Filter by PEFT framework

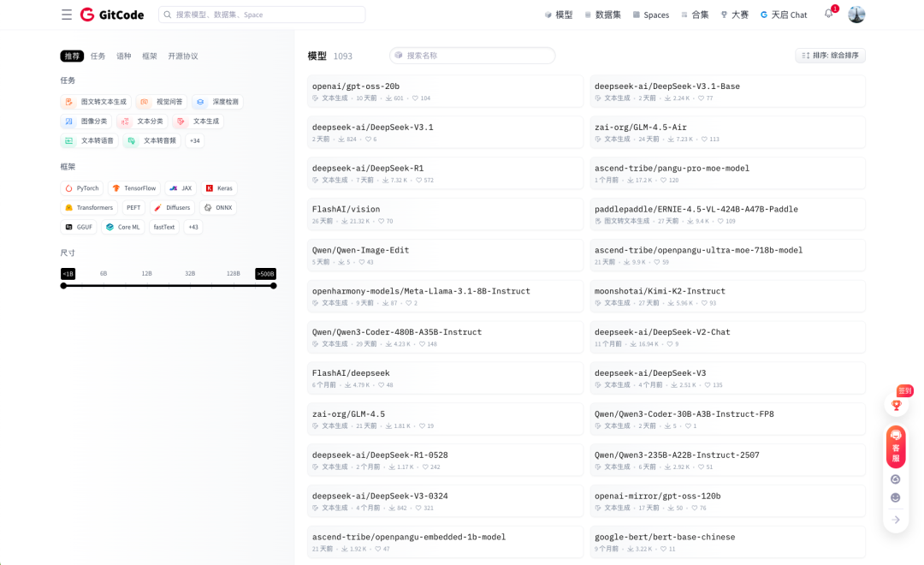click(x=133, y=208)
